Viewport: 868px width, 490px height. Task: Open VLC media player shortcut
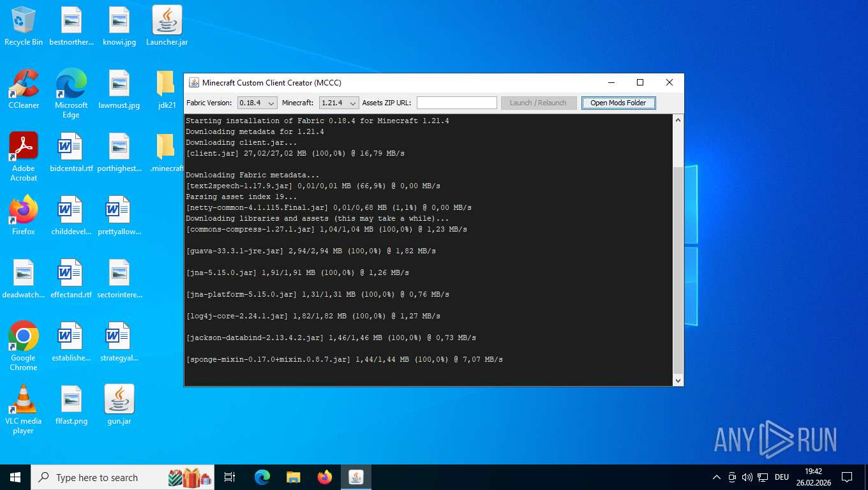click(x=24, y=409)
